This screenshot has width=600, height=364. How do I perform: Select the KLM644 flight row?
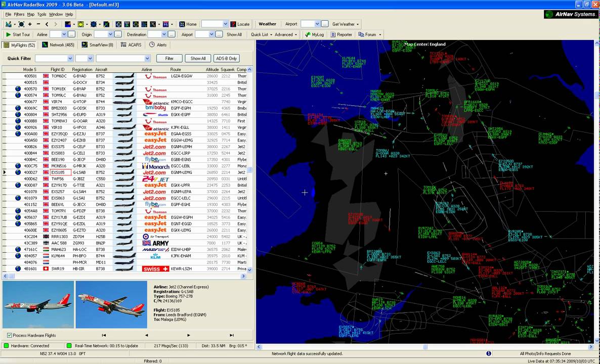(x=125, y=256)
